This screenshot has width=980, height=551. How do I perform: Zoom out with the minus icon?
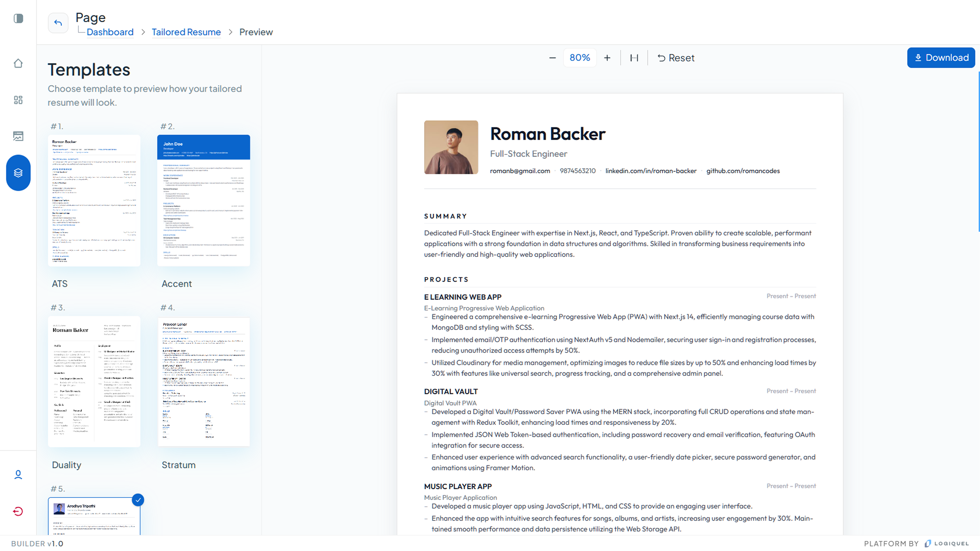[x=552, y=58]
